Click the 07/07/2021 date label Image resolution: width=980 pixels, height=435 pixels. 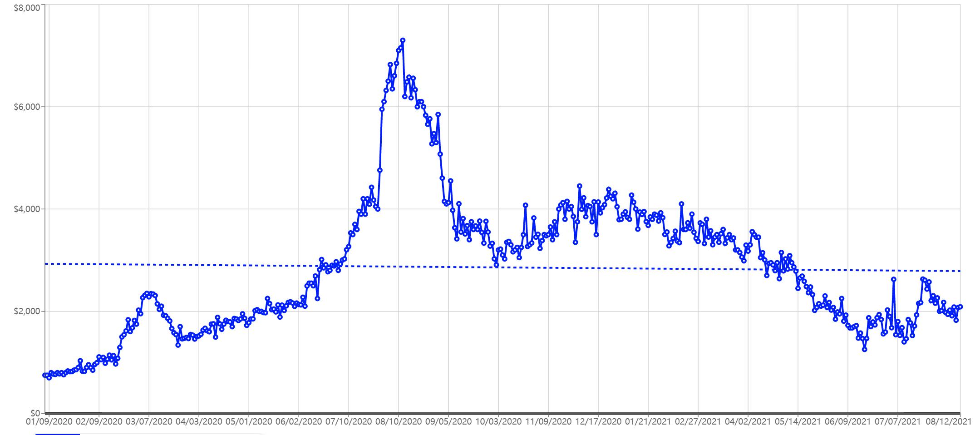[898, 421]
